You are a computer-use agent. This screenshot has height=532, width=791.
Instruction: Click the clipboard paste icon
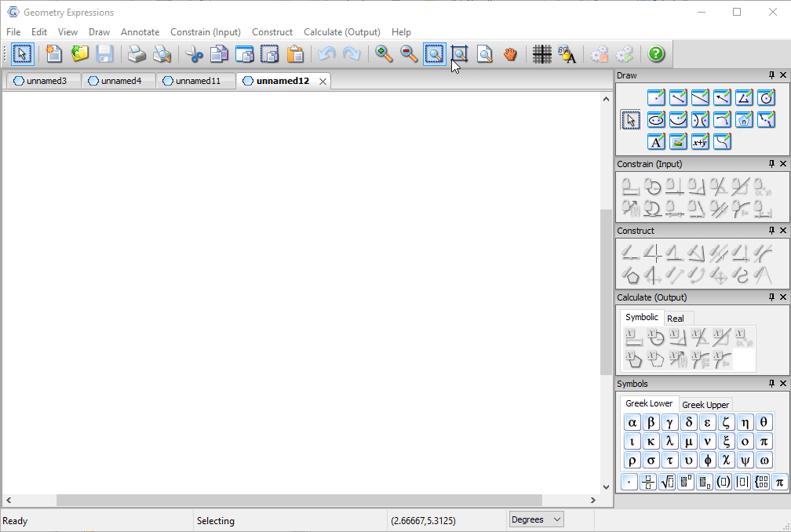(x=295, y=54)
